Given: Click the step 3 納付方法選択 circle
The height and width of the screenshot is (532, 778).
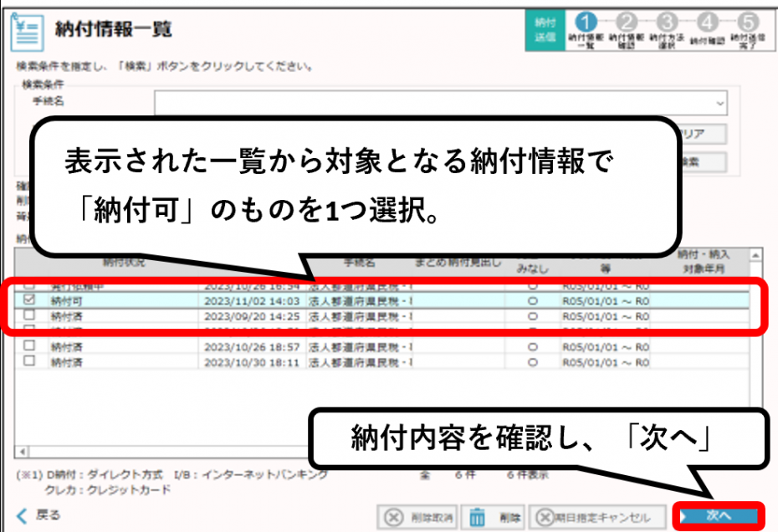Looking at the screenshot, I should pos(667,22).
